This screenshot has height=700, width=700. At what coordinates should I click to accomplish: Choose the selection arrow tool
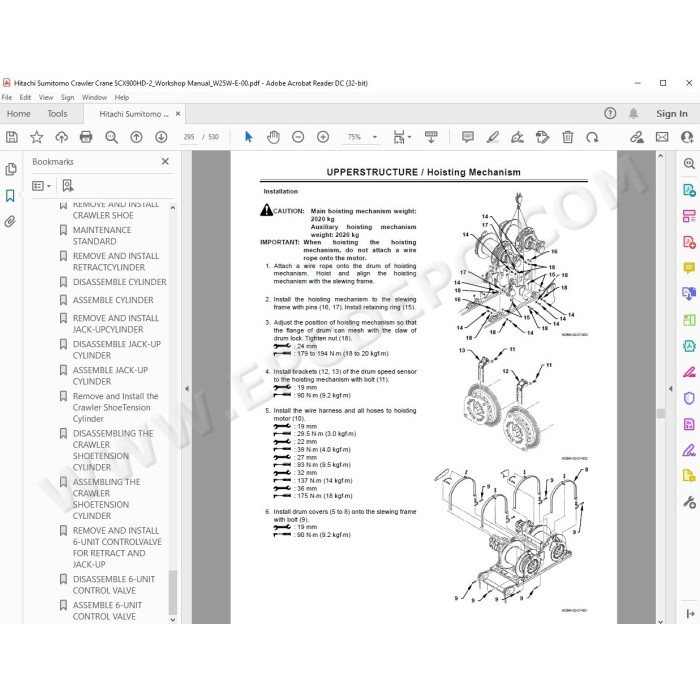click(249, 137)
